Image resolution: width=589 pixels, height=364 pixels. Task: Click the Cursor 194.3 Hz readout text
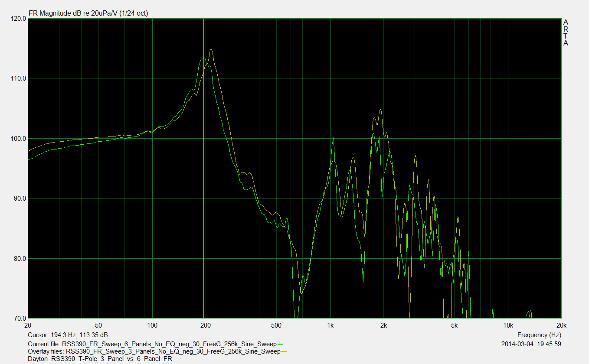pyautogui.click(x=68, y=335)
